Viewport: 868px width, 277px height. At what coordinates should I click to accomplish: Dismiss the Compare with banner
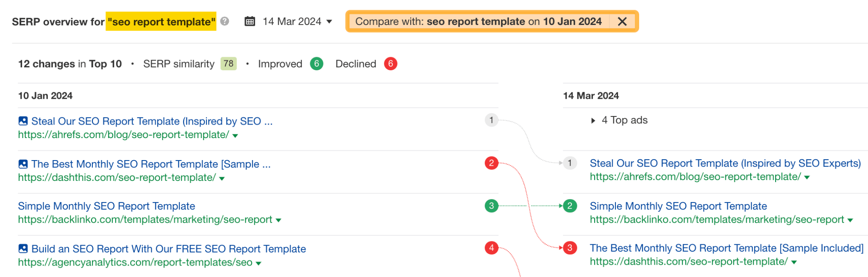623,21
